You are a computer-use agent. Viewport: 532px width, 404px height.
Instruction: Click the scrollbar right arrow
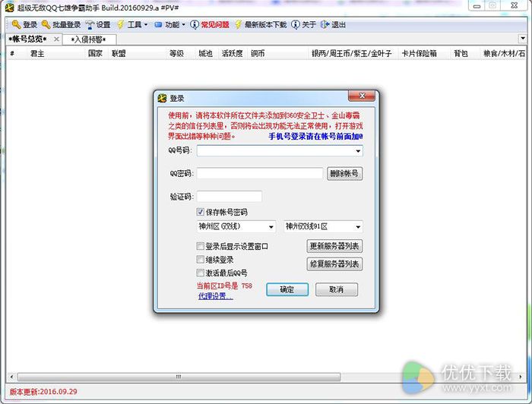pos(521,377)
